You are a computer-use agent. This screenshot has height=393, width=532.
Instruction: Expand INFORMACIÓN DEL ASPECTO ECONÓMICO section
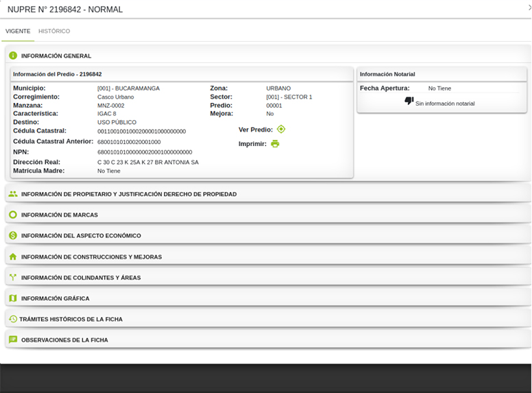point(268,235)
